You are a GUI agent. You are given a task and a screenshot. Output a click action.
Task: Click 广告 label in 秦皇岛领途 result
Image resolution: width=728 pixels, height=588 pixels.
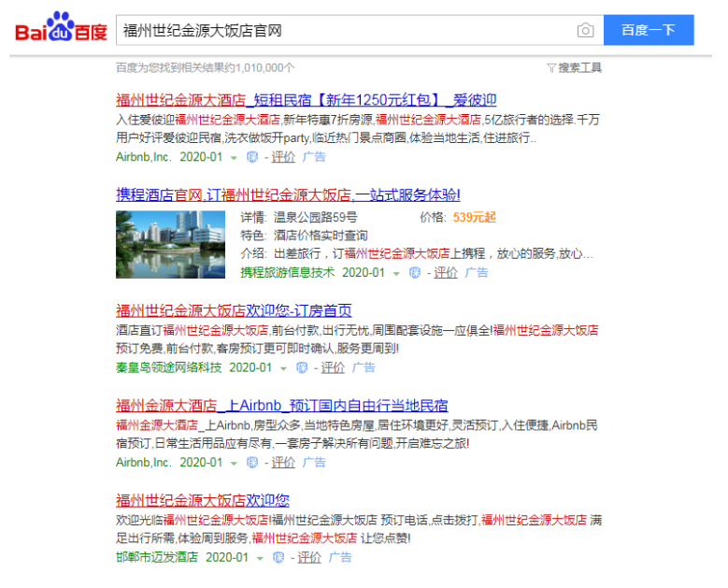pos(364,367)
